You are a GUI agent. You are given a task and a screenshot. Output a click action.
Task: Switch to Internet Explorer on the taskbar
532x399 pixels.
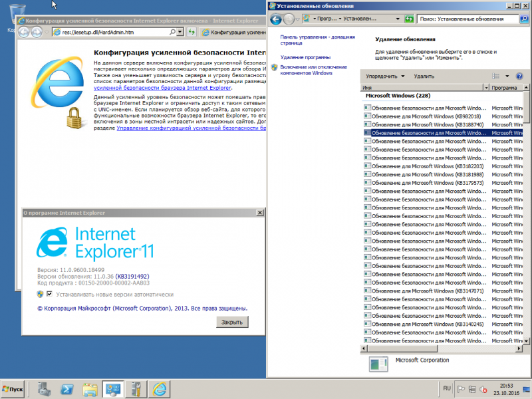[x=159, y=389]
